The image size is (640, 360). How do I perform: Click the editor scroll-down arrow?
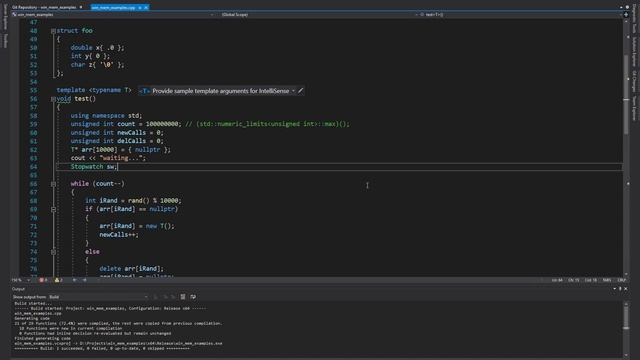[626, 274]
